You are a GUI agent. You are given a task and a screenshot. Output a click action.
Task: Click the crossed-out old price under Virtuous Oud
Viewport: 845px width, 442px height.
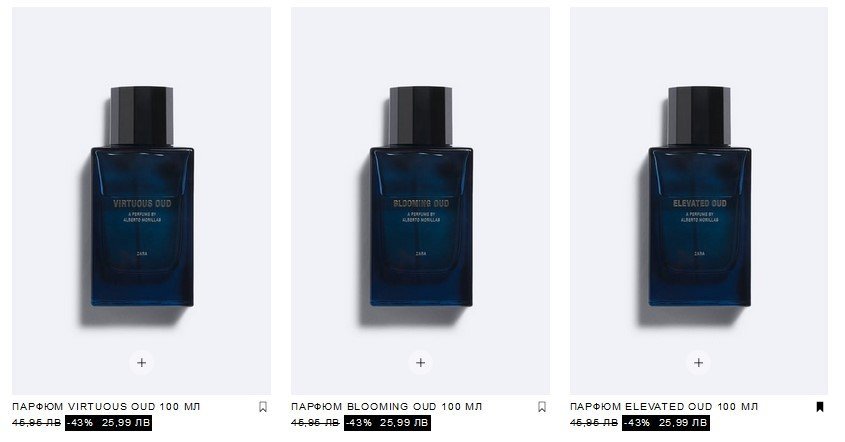click(x=37, y=423)
